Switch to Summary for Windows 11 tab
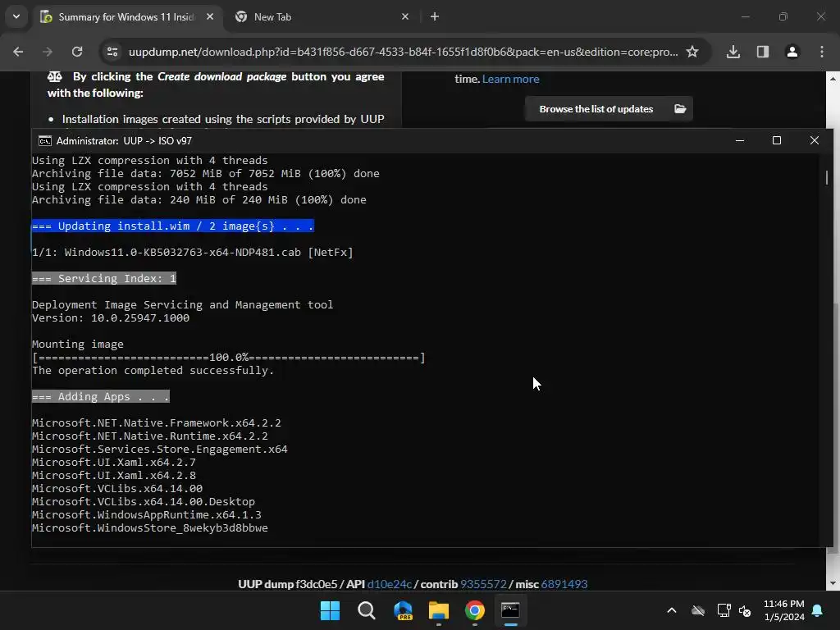 [127, 17]
